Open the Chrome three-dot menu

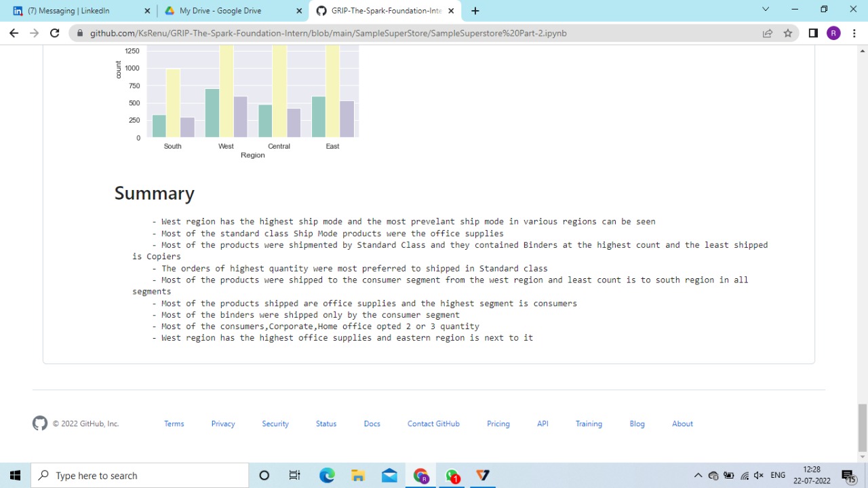pos(854,33)
